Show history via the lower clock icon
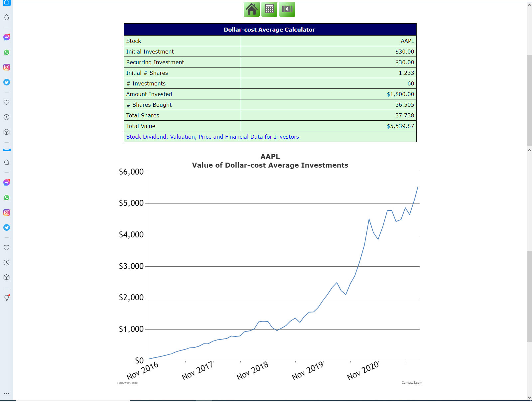Image resolution: width=532 pixels, height=407 pixels. point(7,262)
